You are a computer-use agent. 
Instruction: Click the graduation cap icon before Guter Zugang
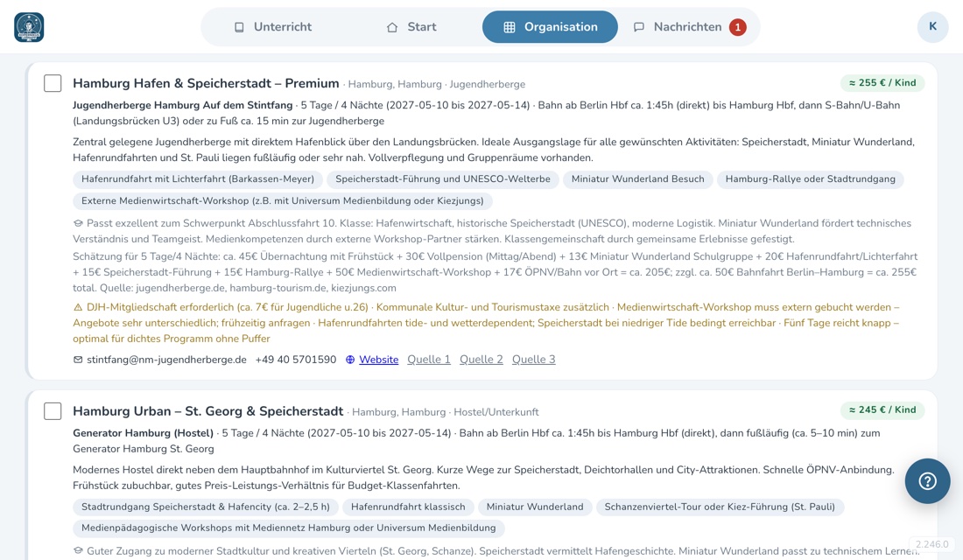click(x=78, y=550)
